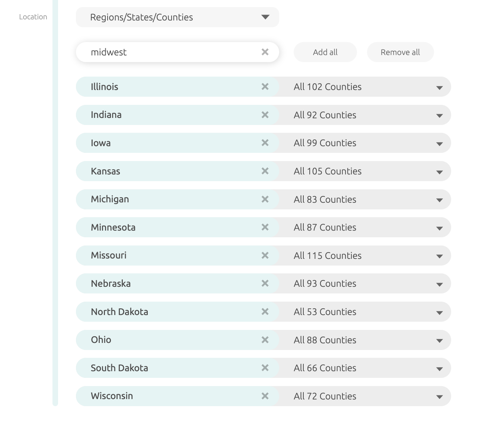Image resolution: width=504 pixels, height=424 pixels.
Task: Select the Wisconsin state label
Action: 112,396
